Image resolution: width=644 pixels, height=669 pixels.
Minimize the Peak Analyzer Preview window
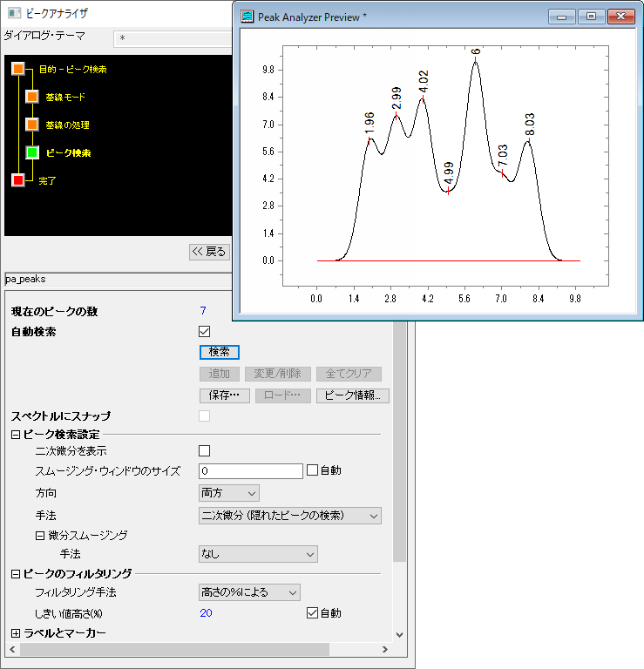click(x=561, y=17)
